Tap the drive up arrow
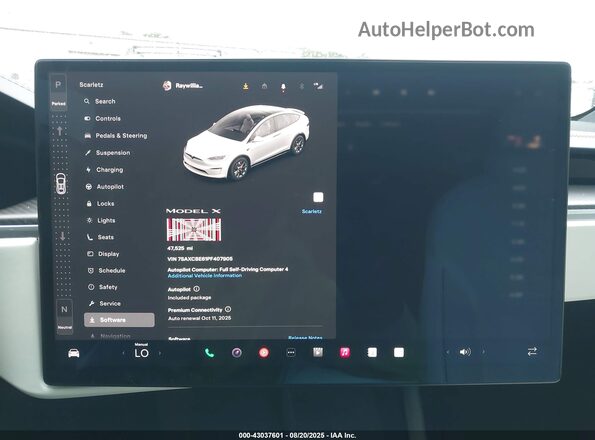595x440 pixels. pos(60,131)
